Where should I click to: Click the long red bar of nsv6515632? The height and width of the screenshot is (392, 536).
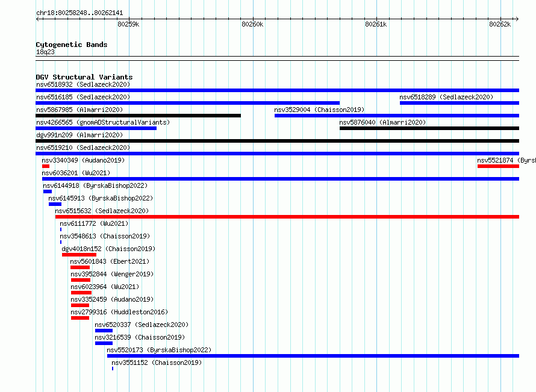287,217
